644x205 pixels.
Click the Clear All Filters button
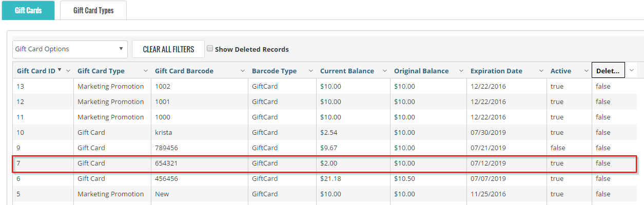[x=168, y=49]
